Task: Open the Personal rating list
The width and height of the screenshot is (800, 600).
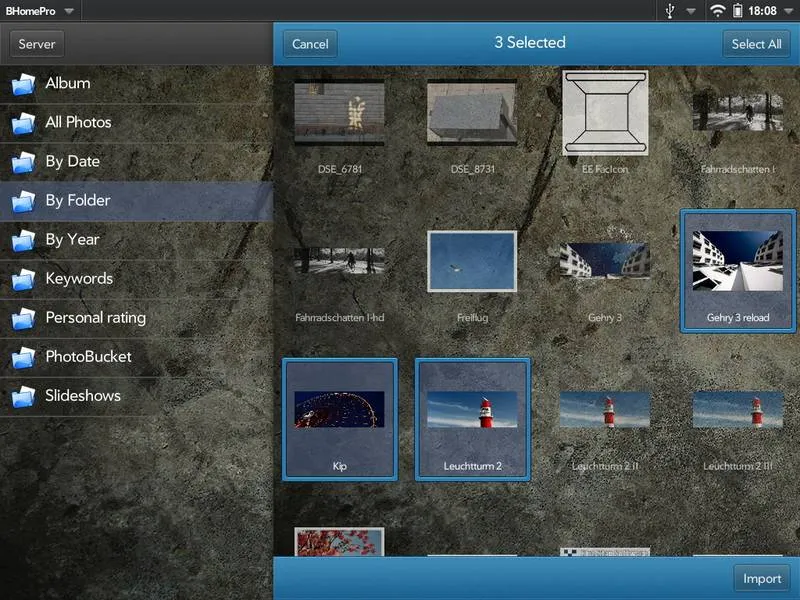Action: [x=95, y=317]
